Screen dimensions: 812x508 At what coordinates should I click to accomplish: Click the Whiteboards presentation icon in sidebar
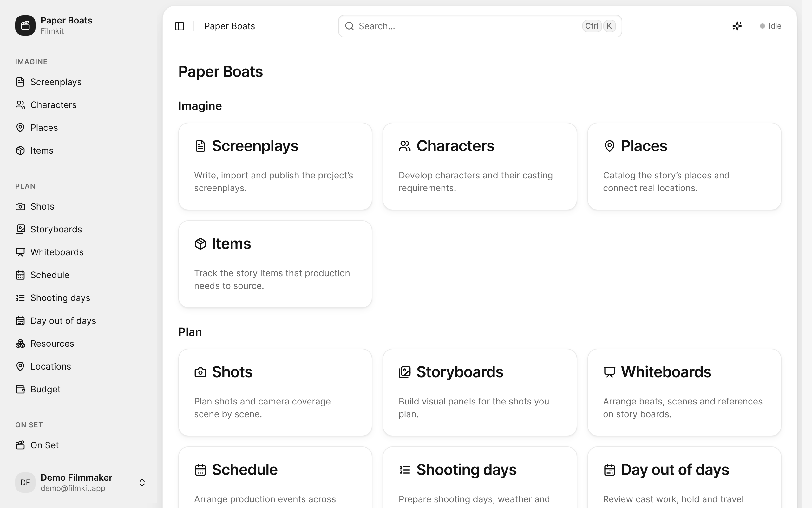(20, 252)
